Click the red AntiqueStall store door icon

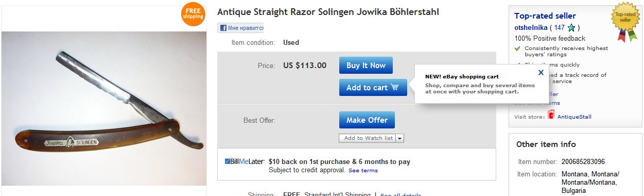tap(551, 115)
